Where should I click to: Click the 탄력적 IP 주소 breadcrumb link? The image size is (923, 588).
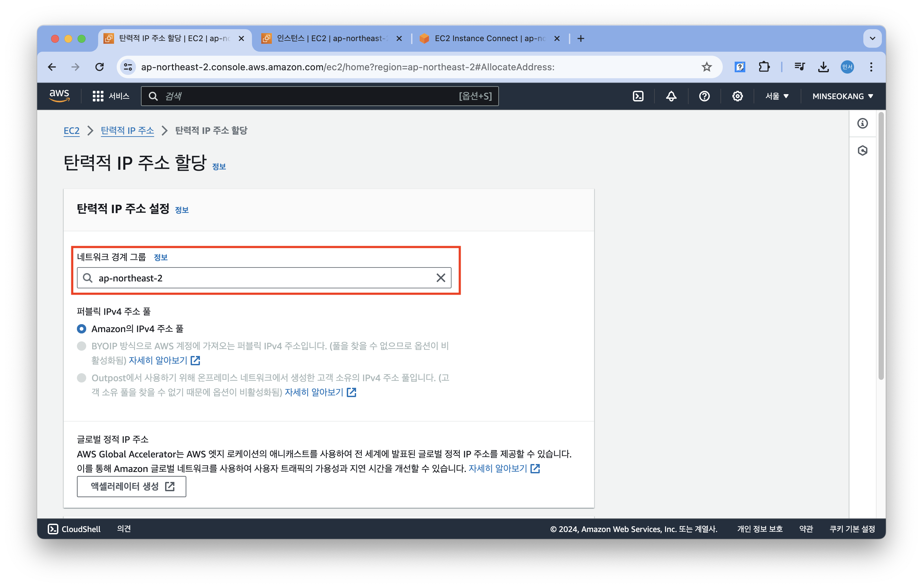[x=127, y=131]
